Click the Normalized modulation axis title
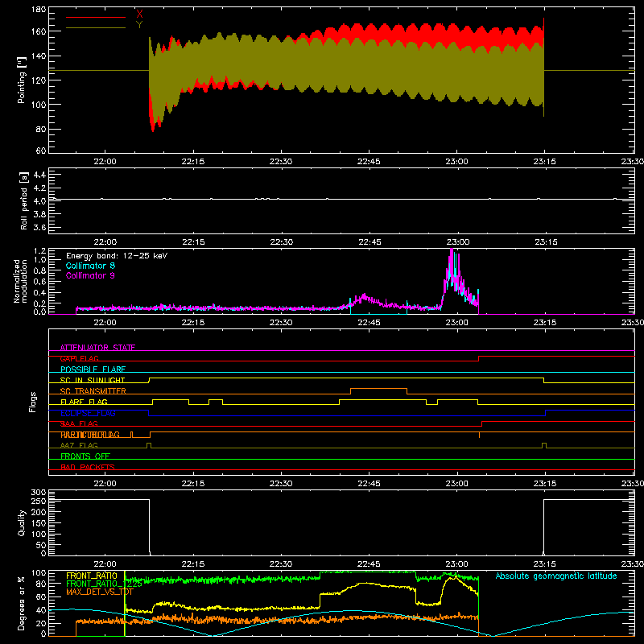Viewport: 644px width, 644px height. (20, 281)
